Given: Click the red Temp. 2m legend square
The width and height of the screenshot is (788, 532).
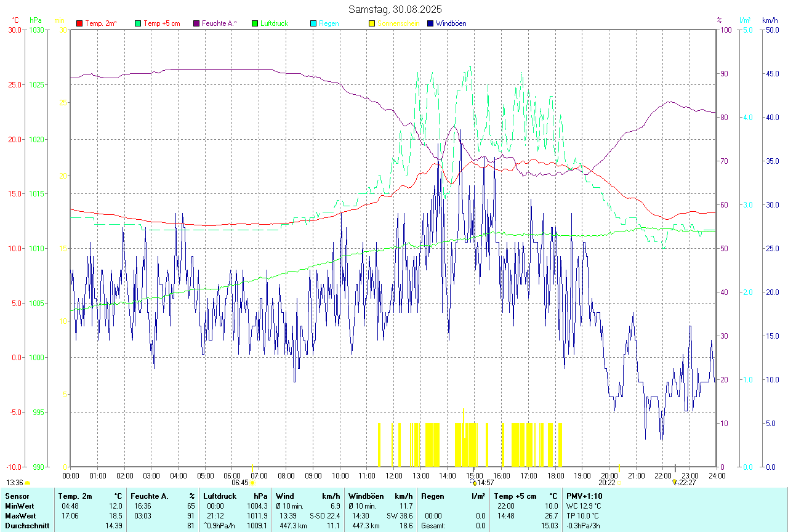Looking at the screenshot, I should 79,23.
